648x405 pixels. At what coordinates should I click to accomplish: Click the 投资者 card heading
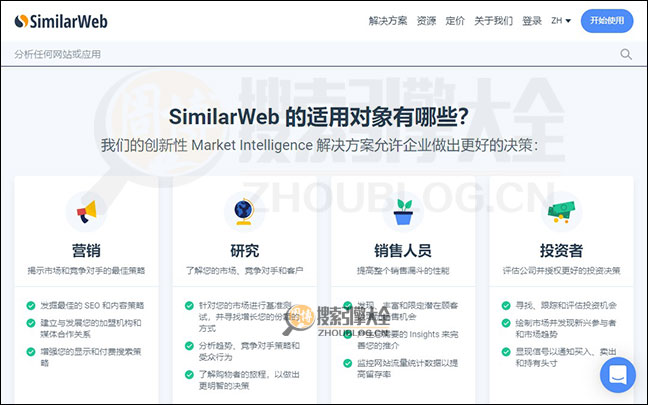[561, 250]
